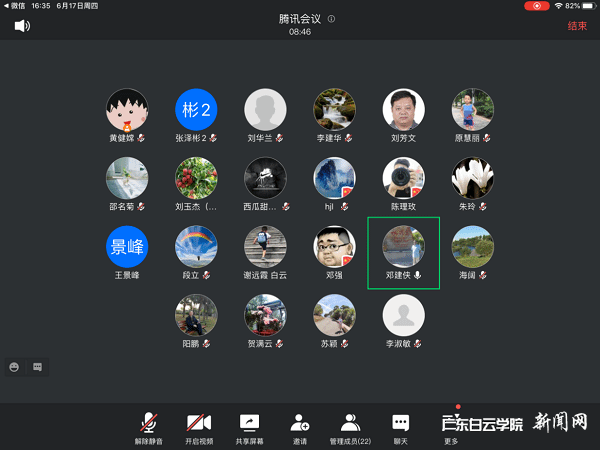This screenshot has height=450, width=600.
Task: Tap 李淑敏's default gray avatar
Action: point(404,315)
